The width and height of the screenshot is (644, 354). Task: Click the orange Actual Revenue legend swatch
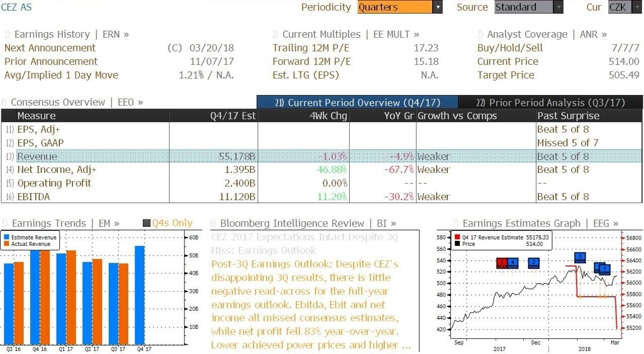(6, 244)
